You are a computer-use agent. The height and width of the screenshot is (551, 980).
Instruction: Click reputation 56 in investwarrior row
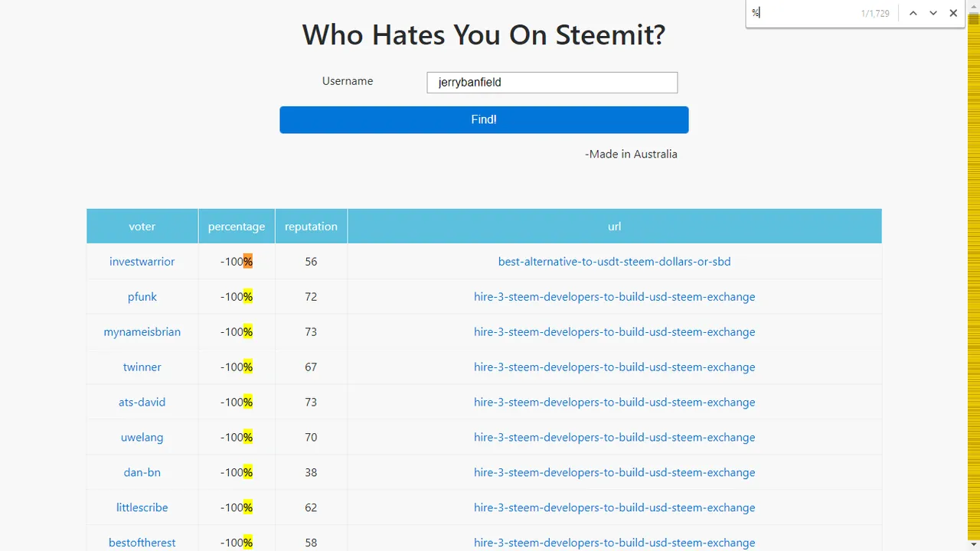click(311, 262)
